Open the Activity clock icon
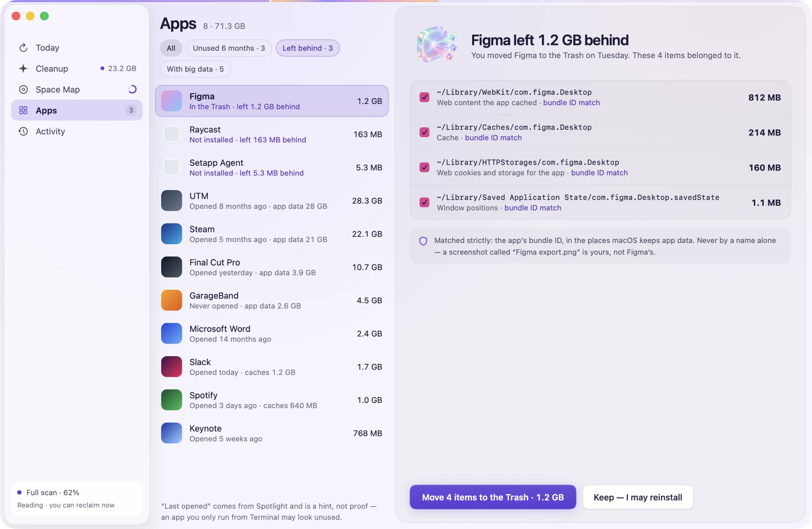The height and width of the screenshot is (529, 812). pos(23,131)
